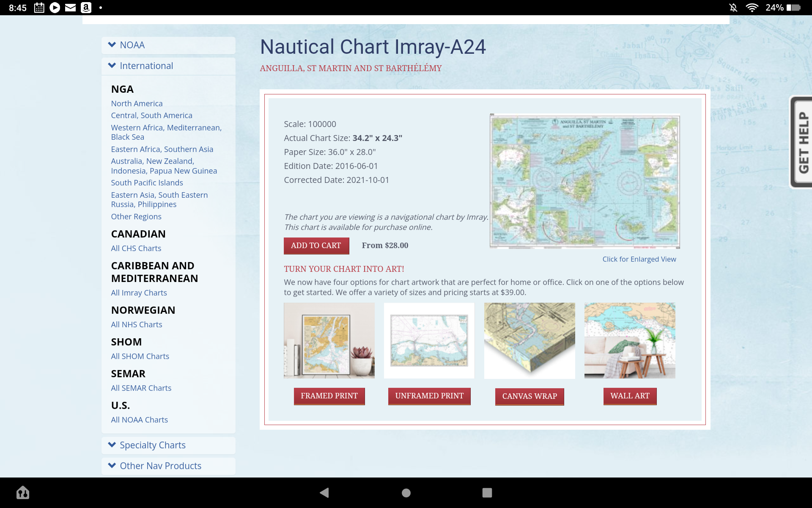Open Eastern Asia, South Eastern Russia link
812x508 pixels.
[159, 199]
